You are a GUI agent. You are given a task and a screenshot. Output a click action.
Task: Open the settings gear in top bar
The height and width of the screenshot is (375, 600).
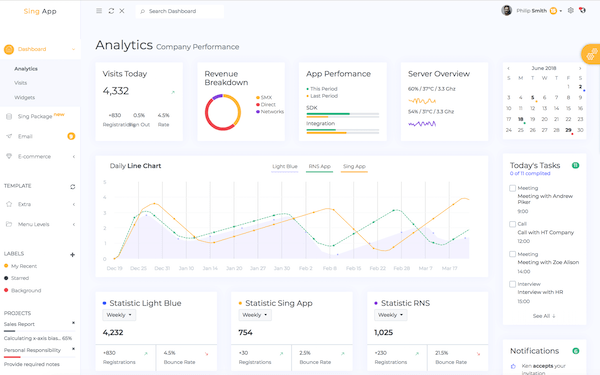[571, 10]
